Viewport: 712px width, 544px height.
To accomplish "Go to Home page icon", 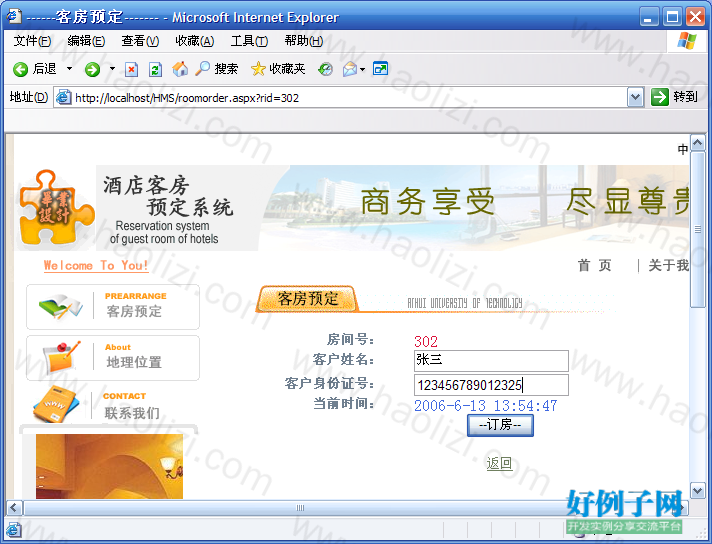I will (x=180, y=69).
